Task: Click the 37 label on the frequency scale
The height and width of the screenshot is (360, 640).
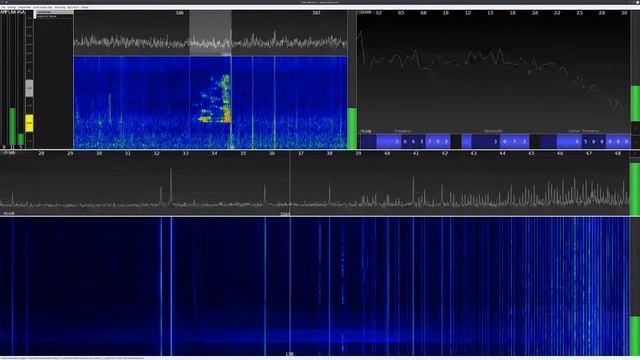Action: pyautogui.click(x=301, y=153)
